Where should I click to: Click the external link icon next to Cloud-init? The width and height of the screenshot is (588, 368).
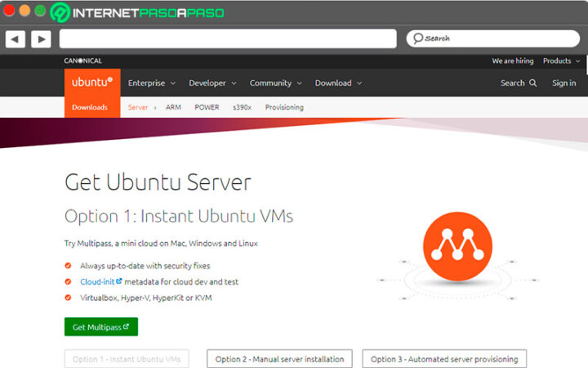[119, 281]
